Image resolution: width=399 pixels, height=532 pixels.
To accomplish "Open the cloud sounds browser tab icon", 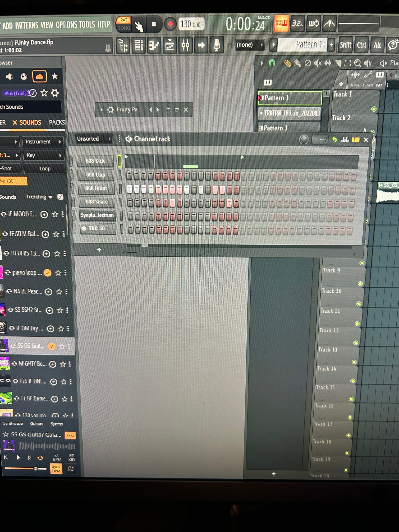I will (39, 76).
